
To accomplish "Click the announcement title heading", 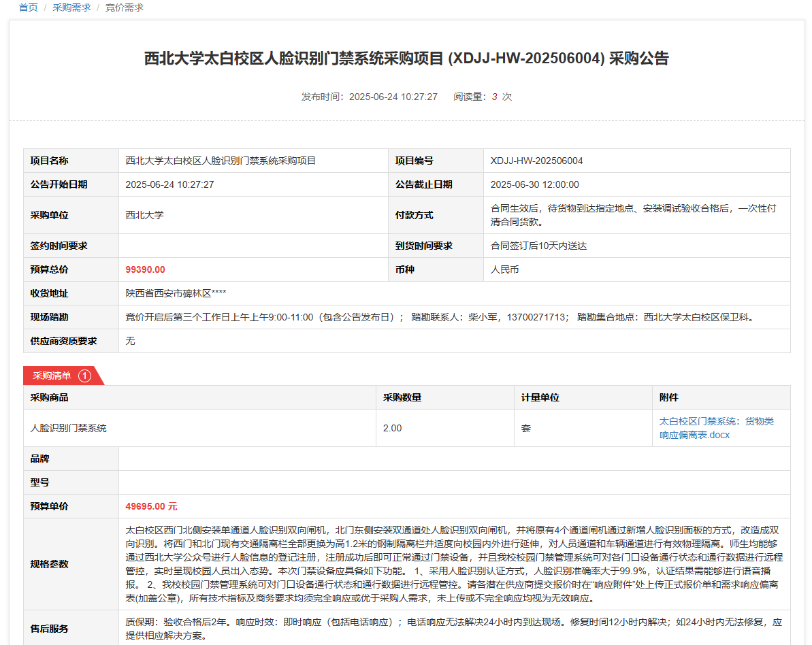I will (x=406, y=59).
